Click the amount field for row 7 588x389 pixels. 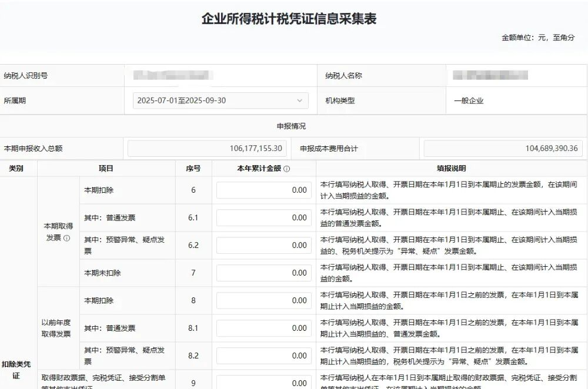point(263,273)
